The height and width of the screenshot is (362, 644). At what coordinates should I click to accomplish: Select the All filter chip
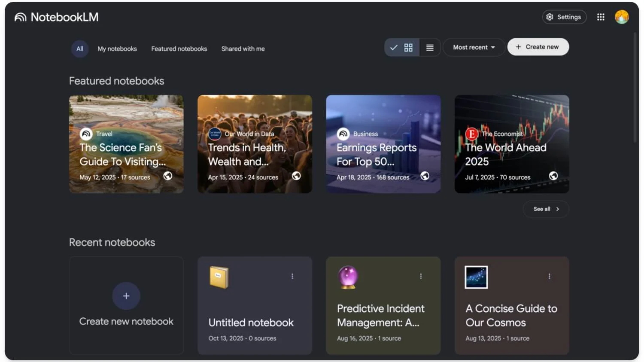click(x=80, y=49)
